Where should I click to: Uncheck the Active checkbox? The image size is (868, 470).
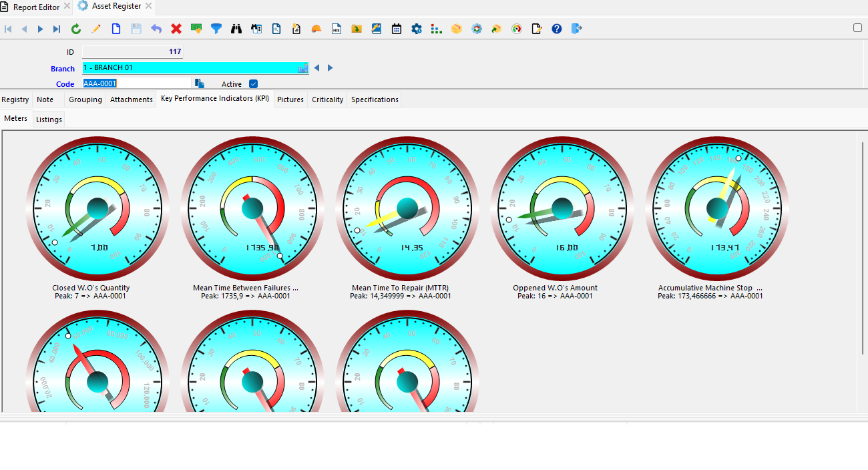(x=253, y=83)
